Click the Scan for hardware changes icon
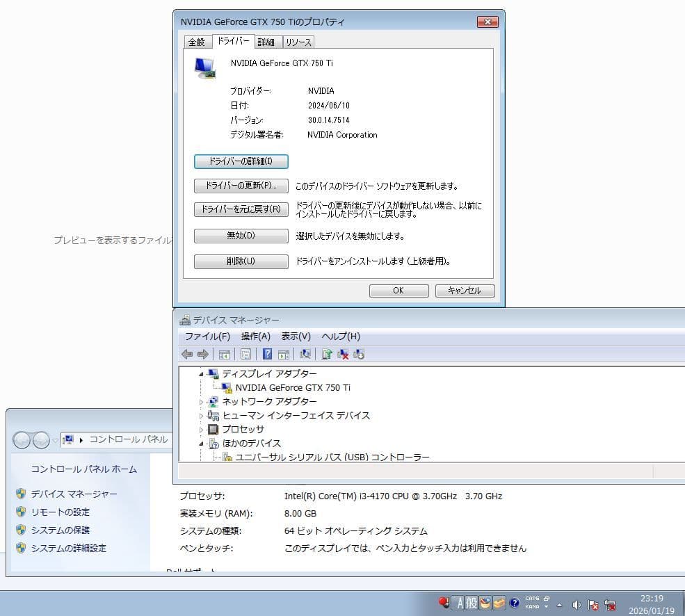The width and height of the screenshot is (685, 616). tap(305, 354)
